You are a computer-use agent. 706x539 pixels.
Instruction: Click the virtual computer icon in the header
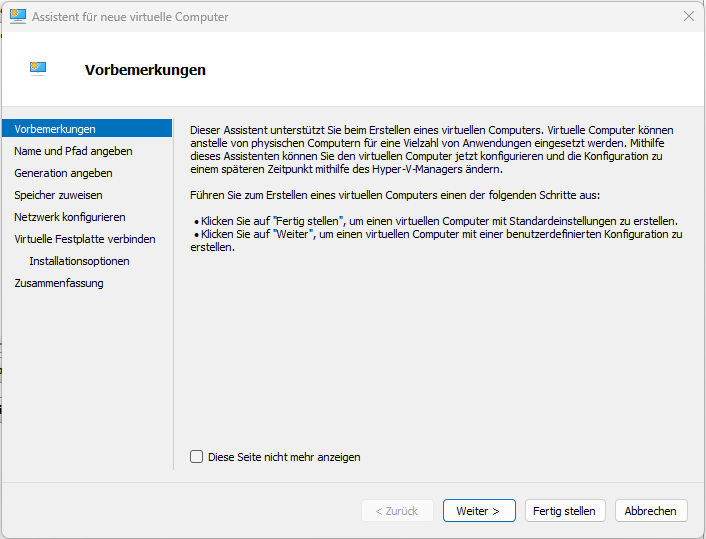[38, 68]
